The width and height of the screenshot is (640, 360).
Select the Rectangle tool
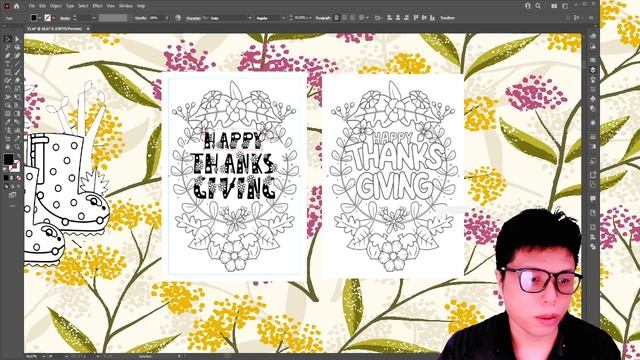pyautogui.click(x=7, y=72)
